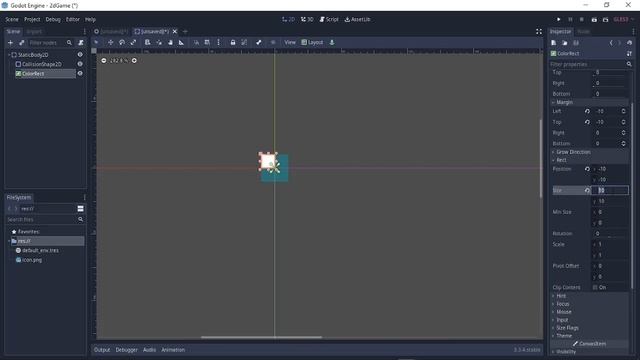Open the Output bottom panel
640x360 pixels.
(x=102, y=350)
